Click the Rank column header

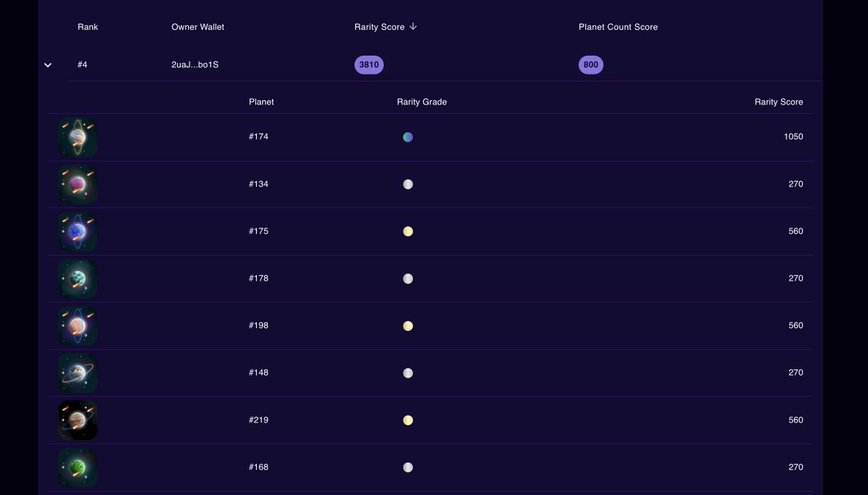point(88,27)
